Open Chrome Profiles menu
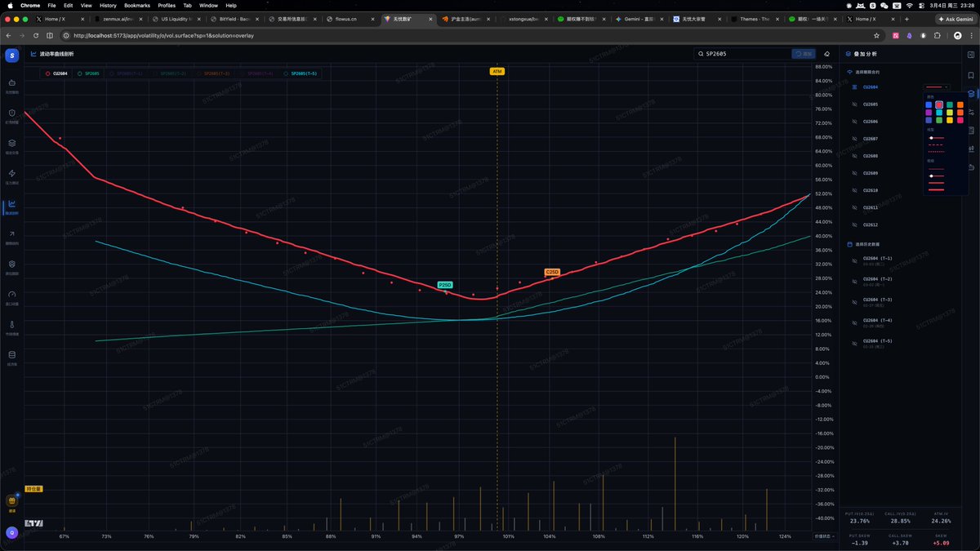 pos(167,5)
